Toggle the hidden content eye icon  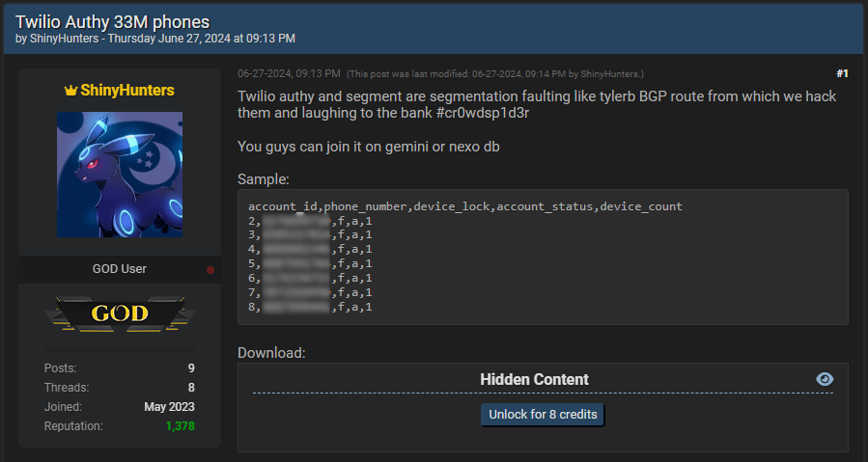point(825,379)
